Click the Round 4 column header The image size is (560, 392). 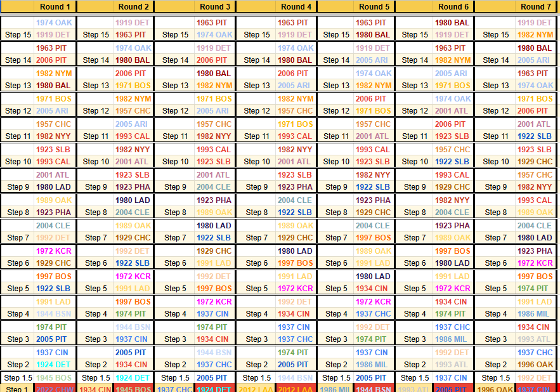(296, 6)
